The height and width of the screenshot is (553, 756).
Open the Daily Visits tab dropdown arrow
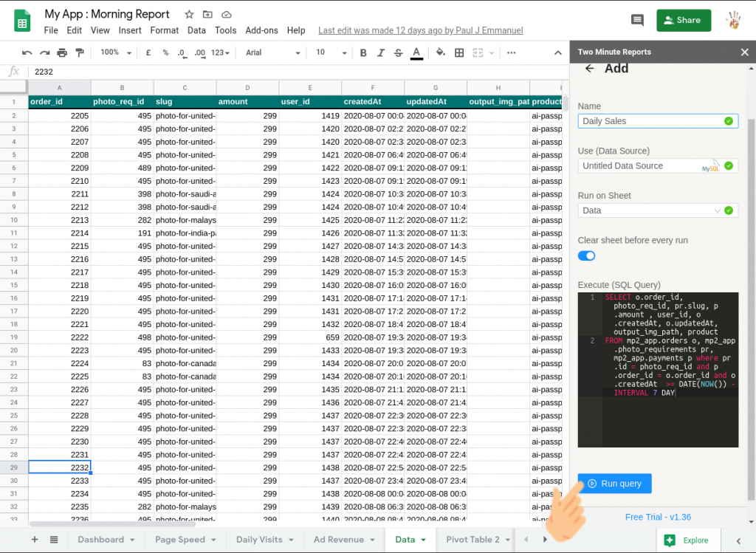pyautogui.click(x=291, y=540)
